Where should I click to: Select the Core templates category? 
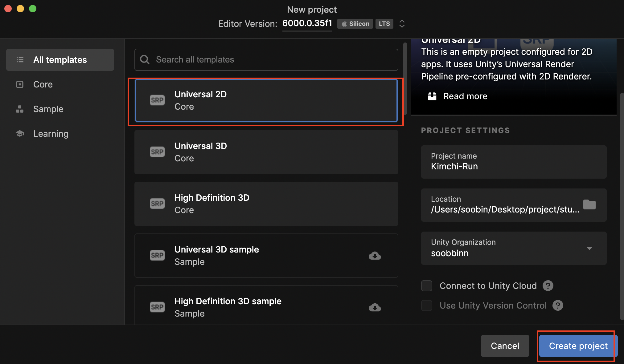(43, 84)
